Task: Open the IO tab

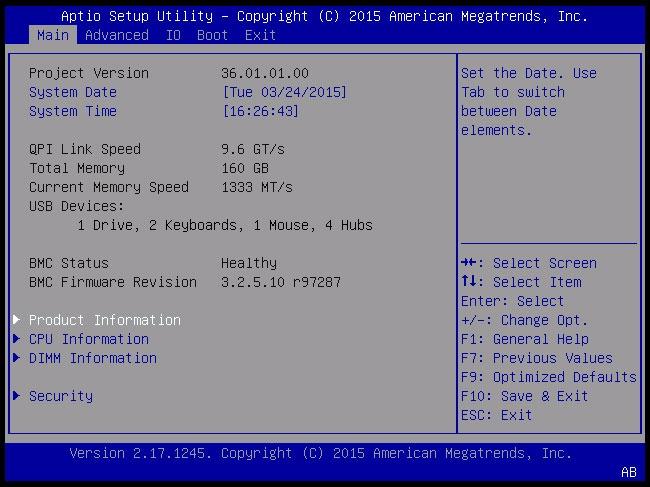Action: [x=173, y=35]
